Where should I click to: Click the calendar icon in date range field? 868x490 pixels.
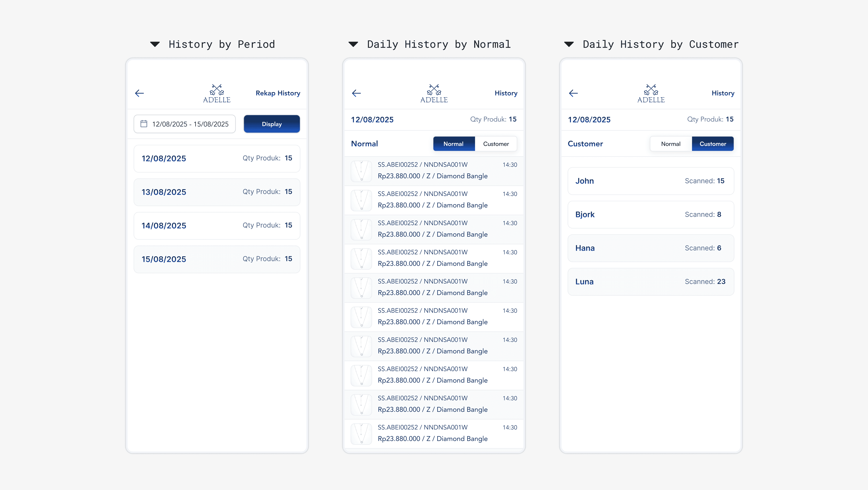144,124
